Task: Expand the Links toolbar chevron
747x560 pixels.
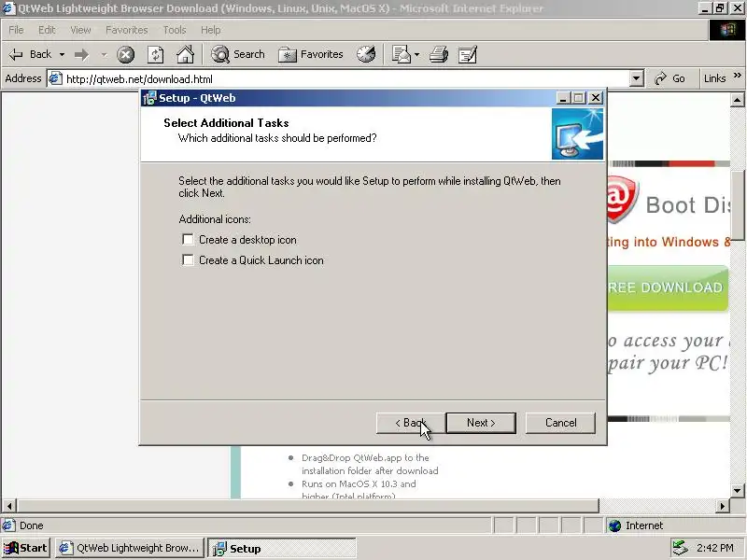Action: click(x=738, y=76)
